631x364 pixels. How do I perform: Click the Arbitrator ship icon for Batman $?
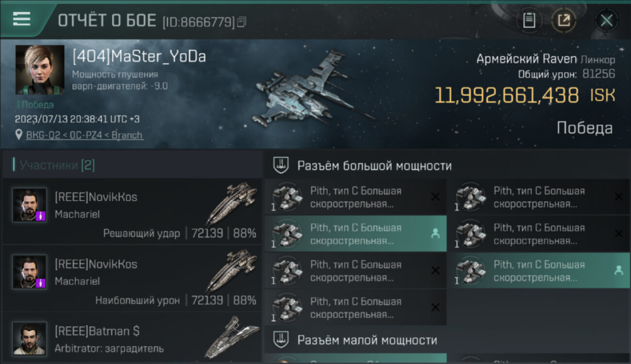click(x=231, y=337)
